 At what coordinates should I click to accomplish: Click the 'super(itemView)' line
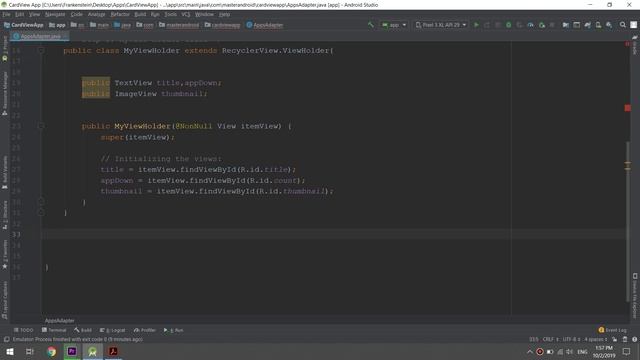click(x=138, y=137)
